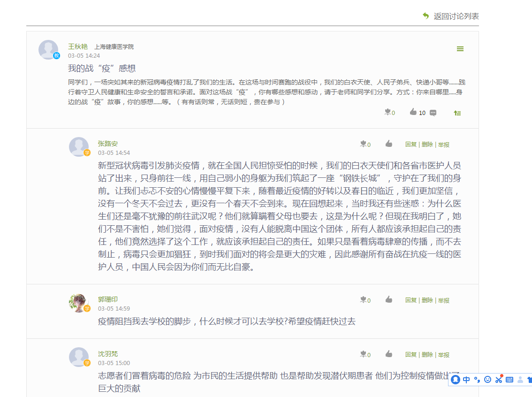Open the IME soft keyboard
Viewport: 532px width, 397px height.
[509, 380]
